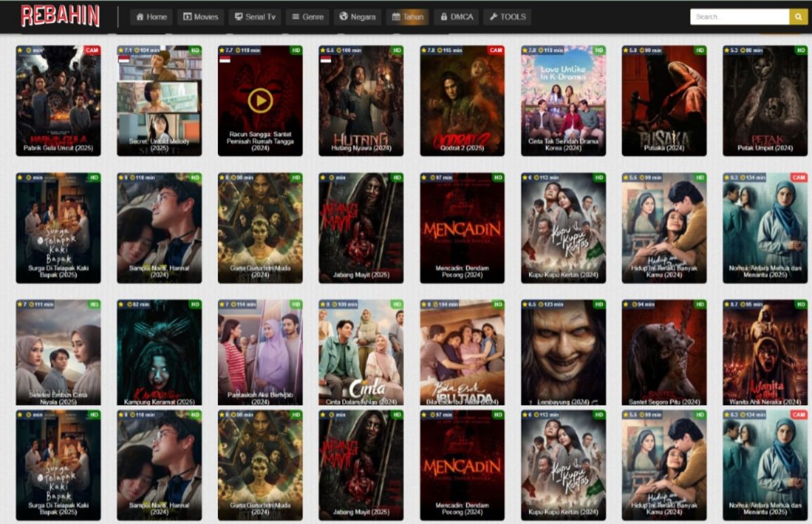This screenshot has height=524, width=812.
Task: Click the Rebahin site logo
Action: click(x=60, y=16)
